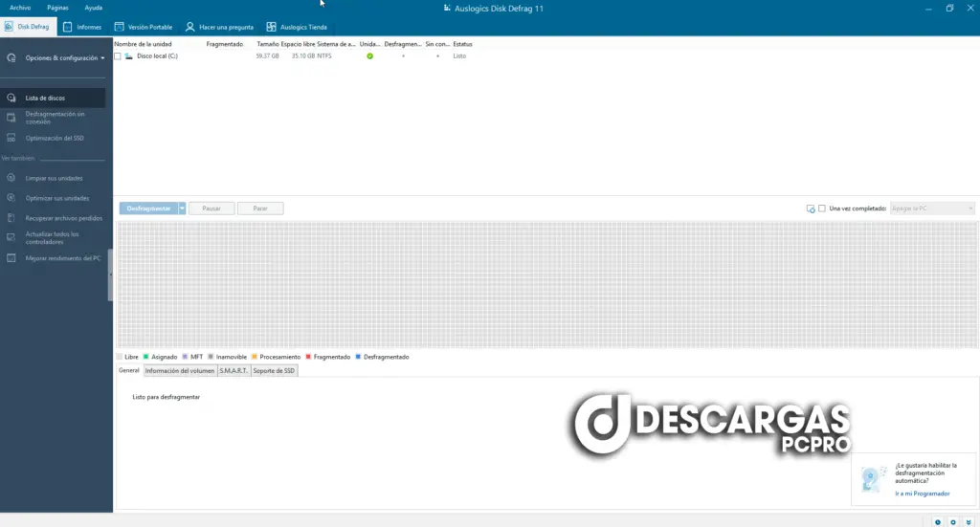Screen dimensions: 980x527
Task: Click the Optimizar sus unidades icon
Action: point(11,198)
